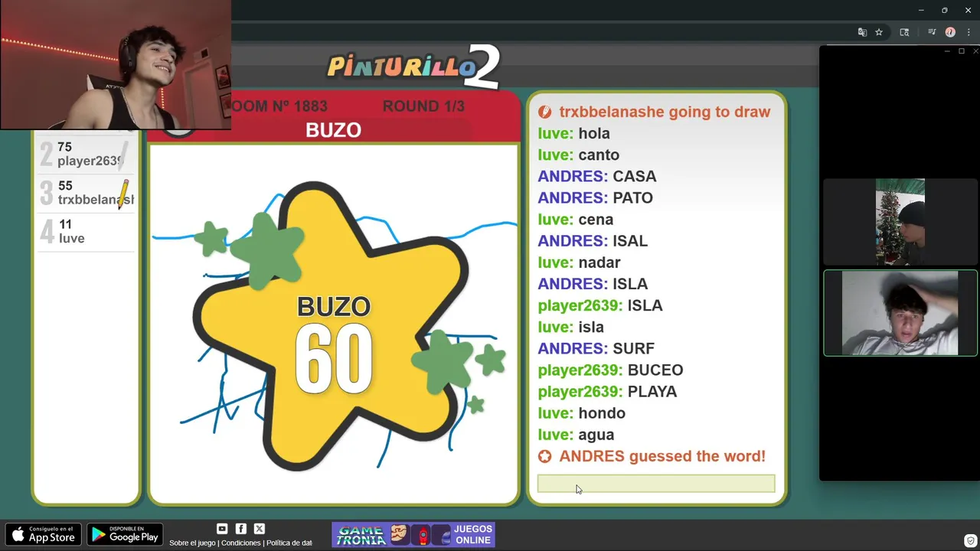
Task: Click 'ANDRES guessed the word!' message
Action: pyautogui.click(x=662, y=456)
